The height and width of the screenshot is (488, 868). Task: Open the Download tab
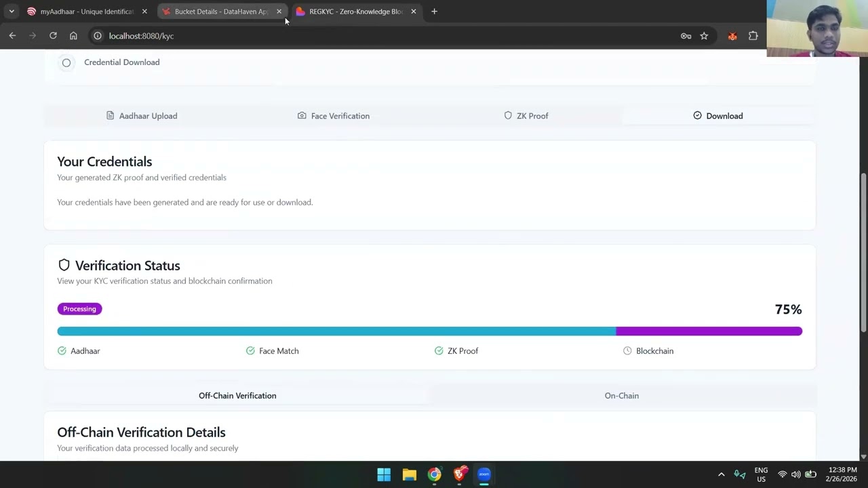point(718,116)
